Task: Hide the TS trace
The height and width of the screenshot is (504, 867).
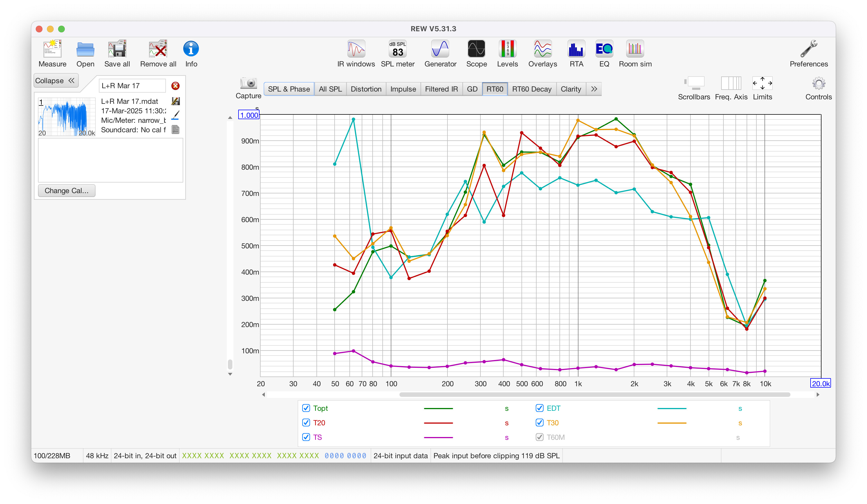Action: click(306, 437)
